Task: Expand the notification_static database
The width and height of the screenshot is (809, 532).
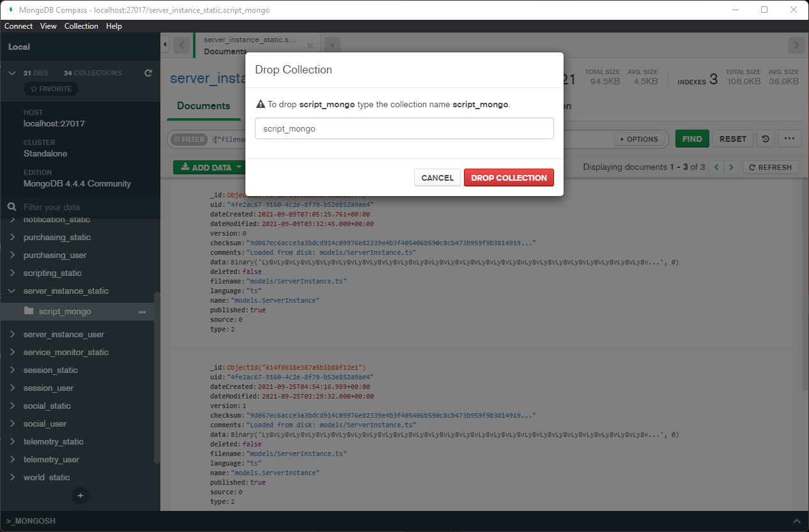Action: pyautogui.click(x=12, y=220)
